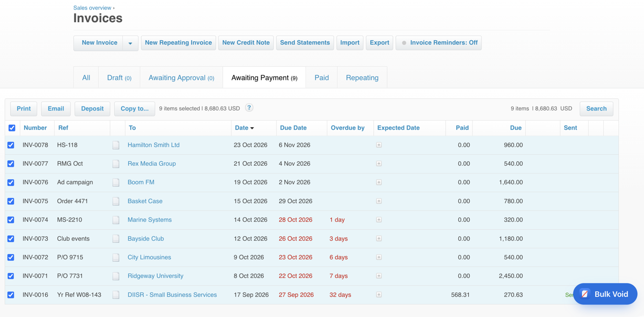
Task: Uncheck invoice INV-0076
Action: [11, 182]
